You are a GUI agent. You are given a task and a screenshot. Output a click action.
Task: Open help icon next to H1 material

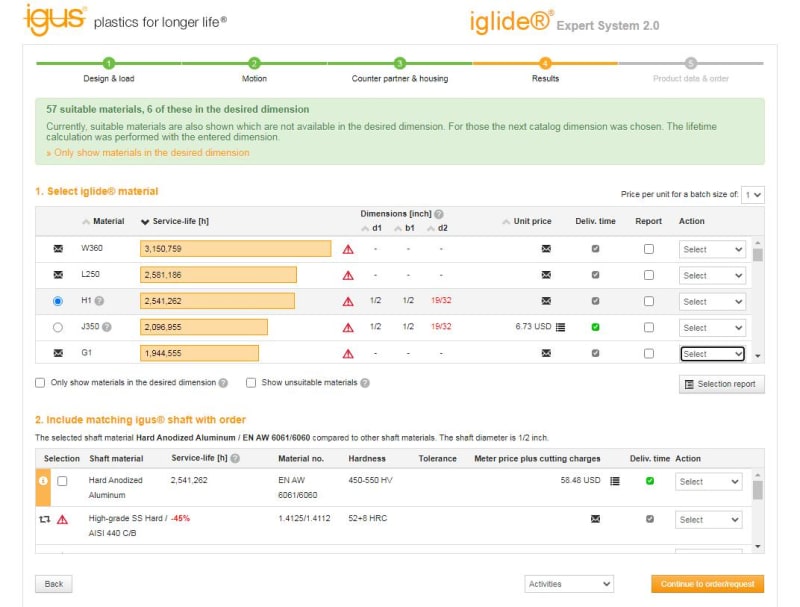[99, 301]
